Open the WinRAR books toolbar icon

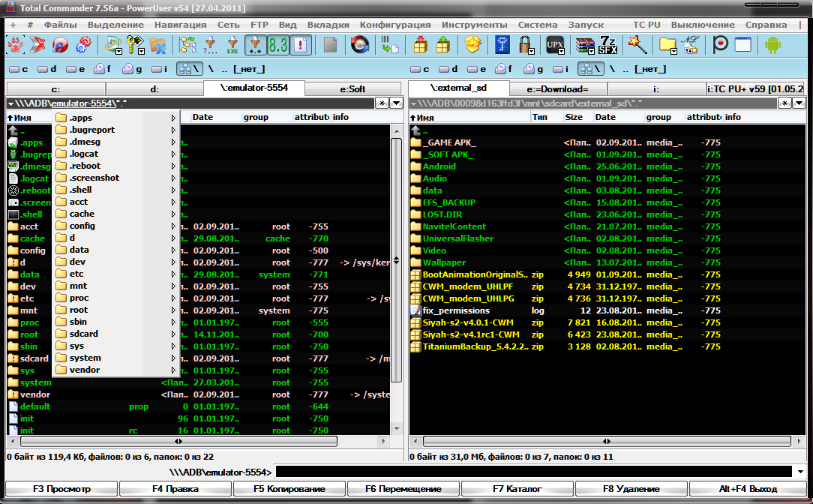click(585, 45)
